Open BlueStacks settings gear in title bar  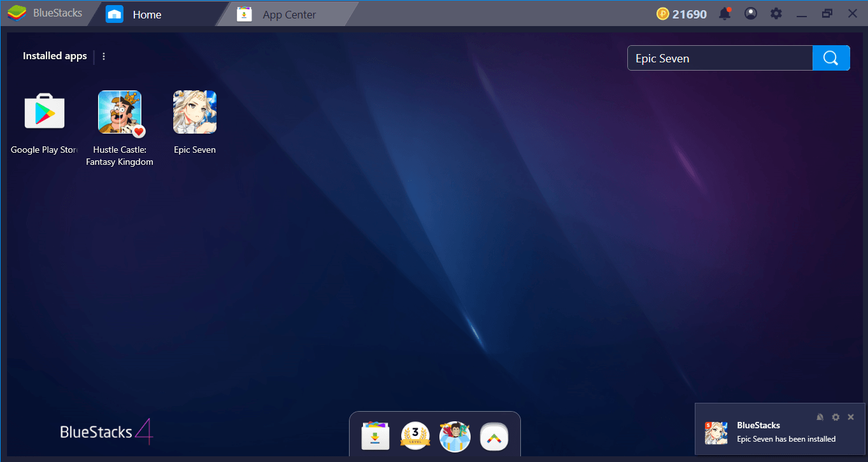point(776,13)
